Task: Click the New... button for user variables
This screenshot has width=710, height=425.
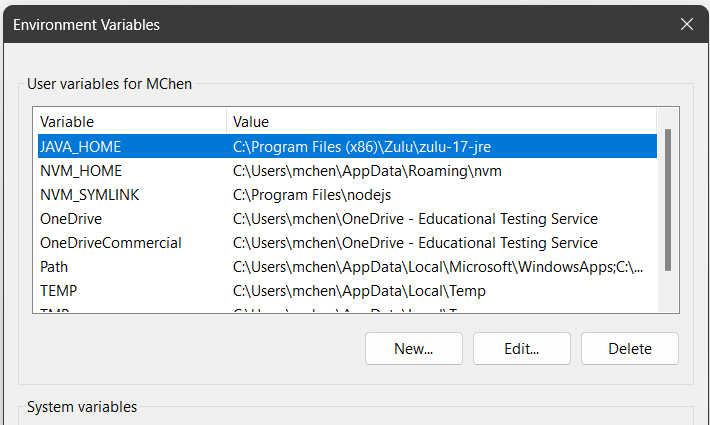Action: (413, 349)
